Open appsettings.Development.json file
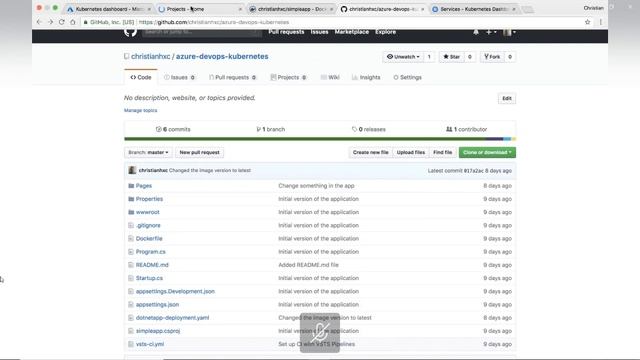Screen dimensions: 640x360 coord(175,291)
